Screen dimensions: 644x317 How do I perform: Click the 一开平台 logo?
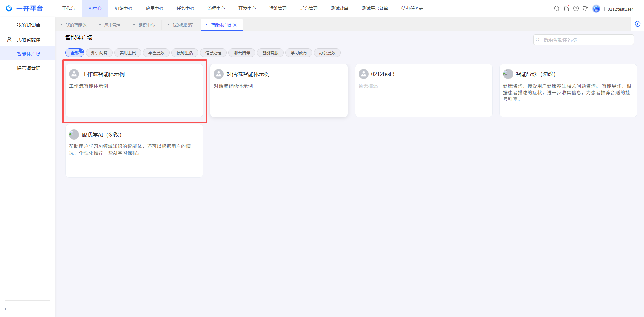click(x=24, y=8)
